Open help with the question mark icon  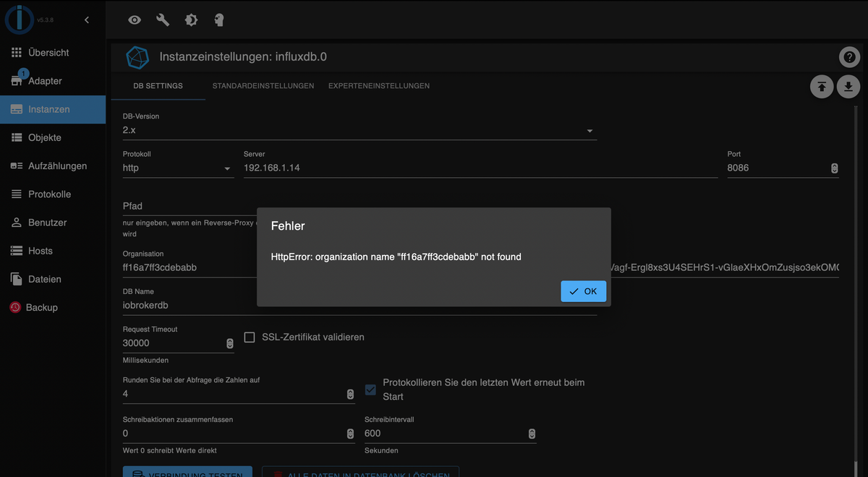848,57
